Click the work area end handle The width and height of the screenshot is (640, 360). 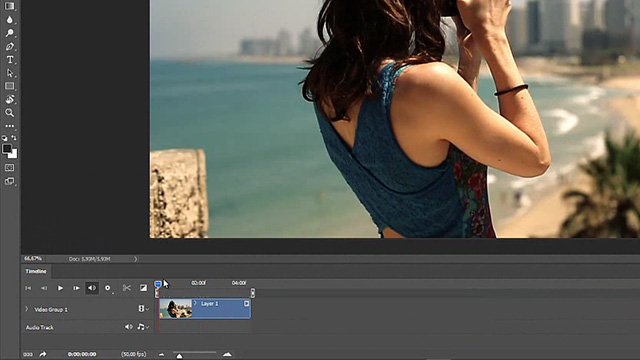tap(253, 293)
